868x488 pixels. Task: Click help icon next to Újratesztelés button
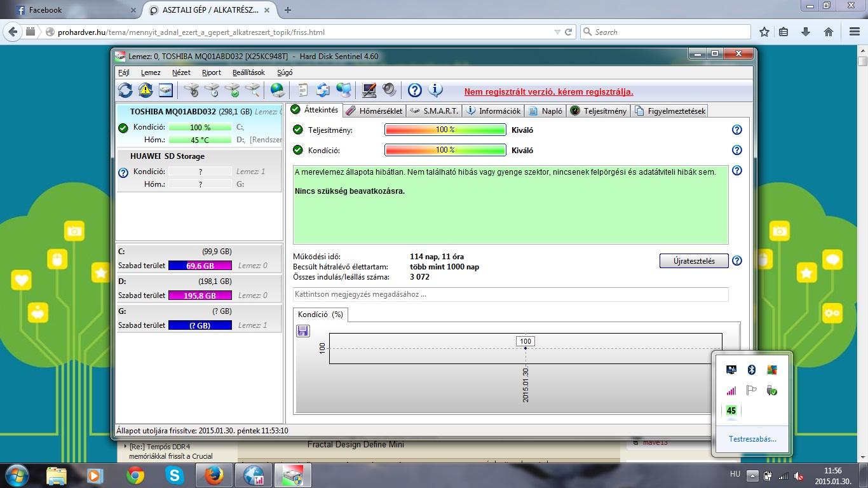737,261
